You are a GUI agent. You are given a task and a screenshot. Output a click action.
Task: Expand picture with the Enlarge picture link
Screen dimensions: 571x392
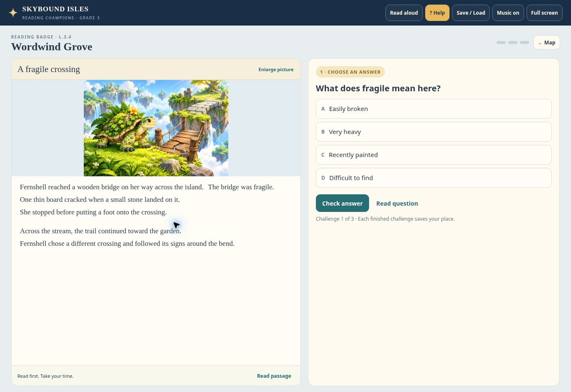pyautogui.click(x=276, y=70)
